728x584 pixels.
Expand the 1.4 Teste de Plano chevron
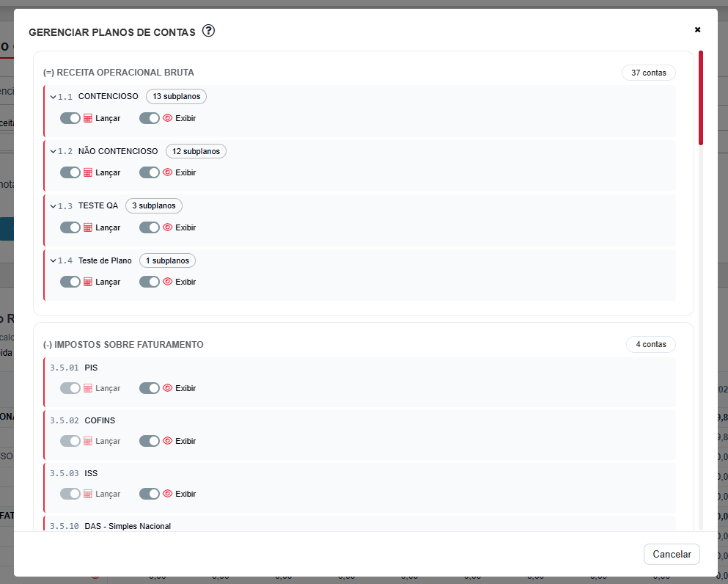[53, 261]
